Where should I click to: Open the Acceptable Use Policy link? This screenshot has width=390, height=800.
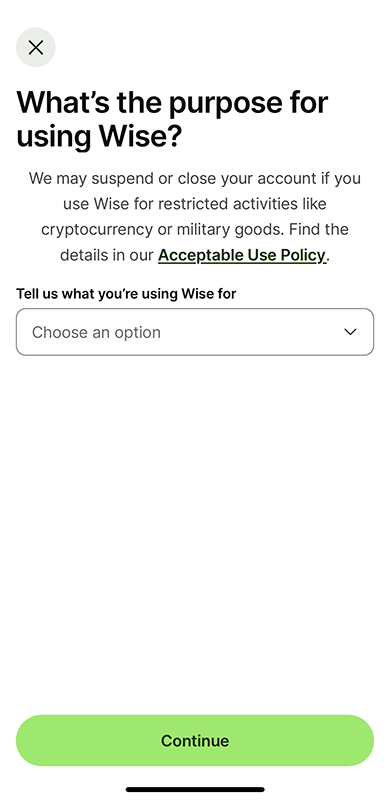click(242, 255)
